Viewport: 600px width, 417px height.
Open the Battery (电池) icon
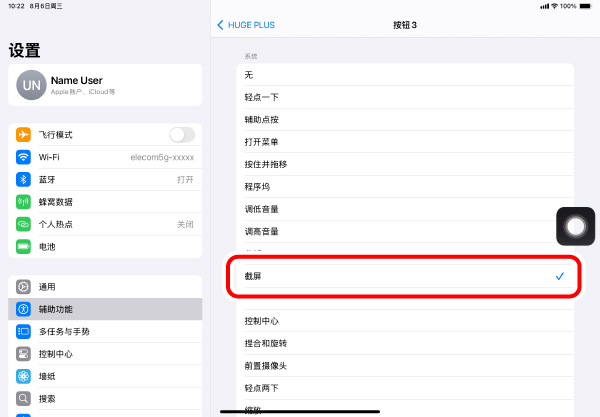click(23, 246)
